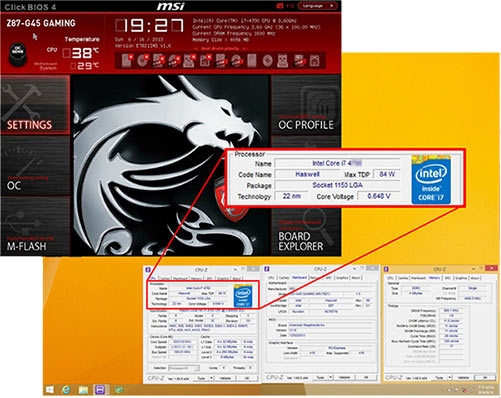This screenshot has height=398, width=501.
Task: Click Validate in CPU-Z Mainboard window
Action: coord(344,377)
